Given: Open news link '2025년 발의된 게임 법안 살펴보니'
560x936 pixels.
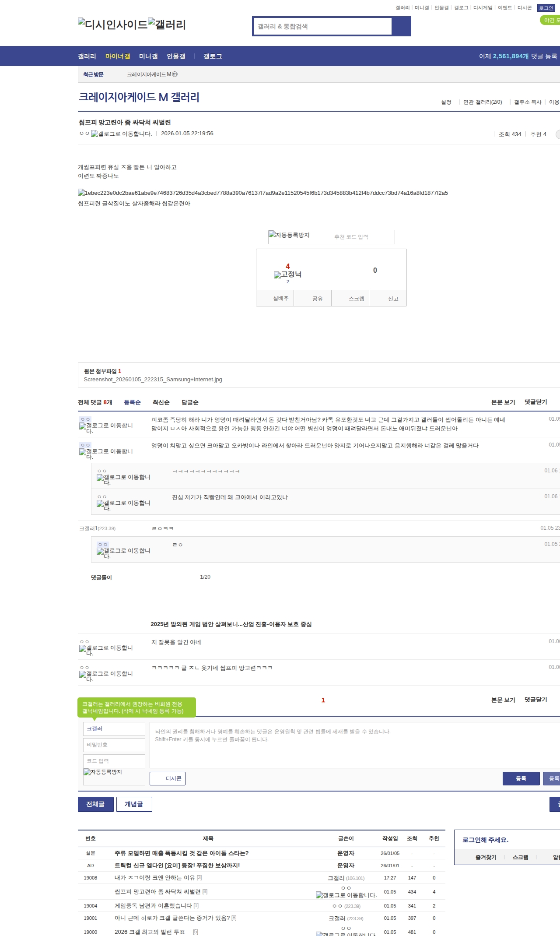Looking at the screenshot, I should pyautogui.click(x=231, y=624).
